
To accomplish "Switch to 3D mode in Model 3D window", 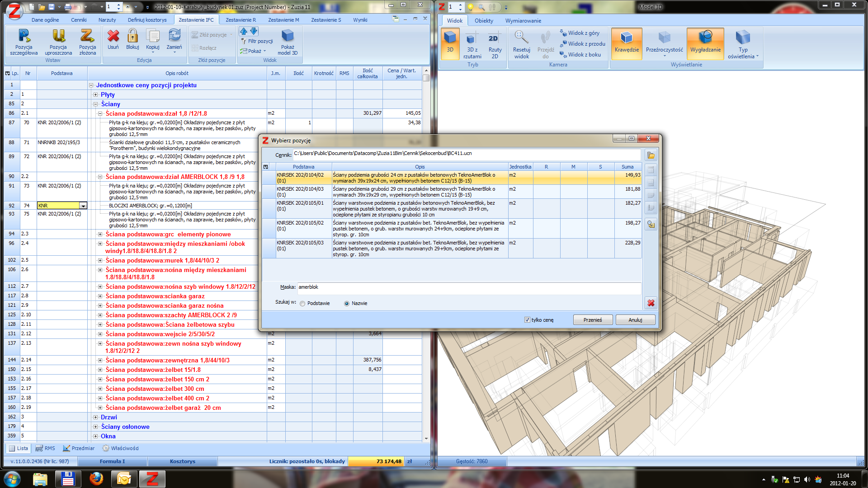I will coord(450,43).
